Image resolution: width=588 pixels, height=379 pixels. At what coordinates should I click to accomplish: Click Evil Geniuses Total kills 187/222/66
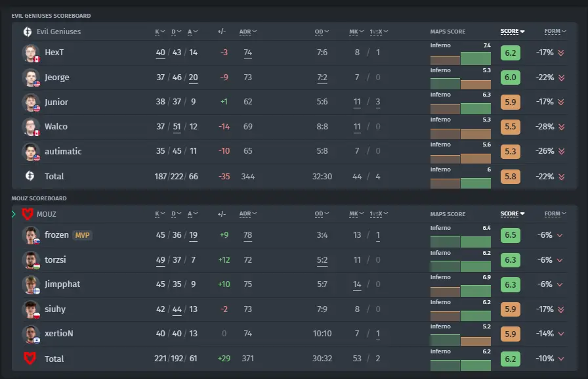pos(177,177)
